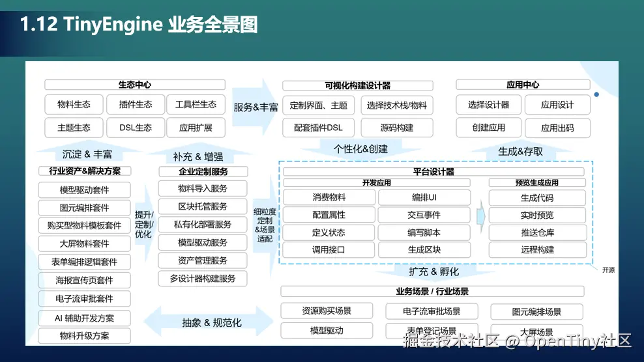Click the 实时预览 box

(537, 215)
